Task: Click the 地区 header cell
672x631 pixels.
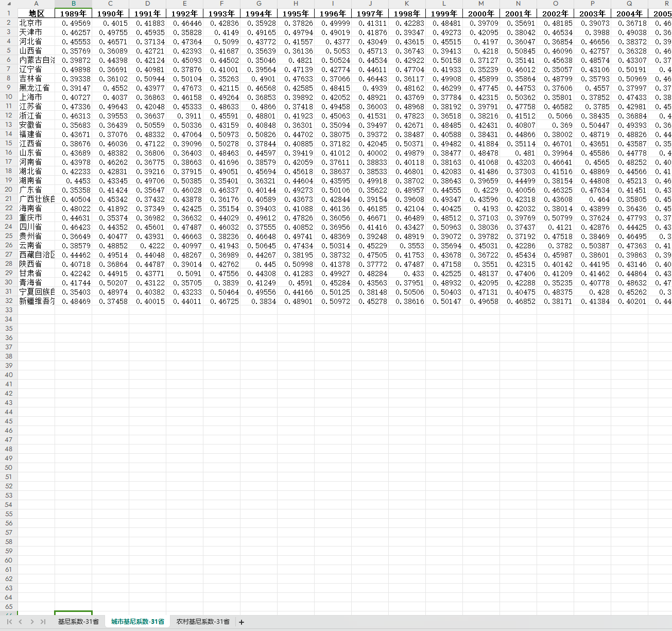Action: [36, 13]
